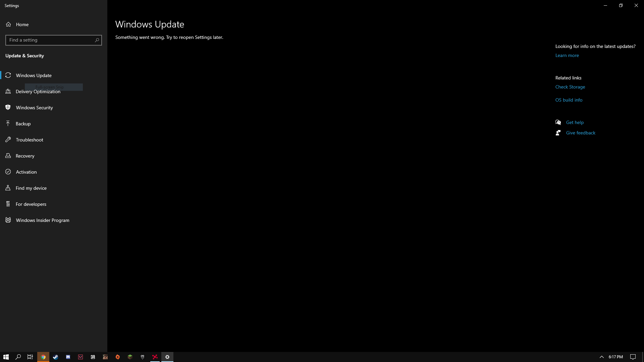This screenshot has height=362, width=644.
Task: Open taskbar search
Action: 18,357
